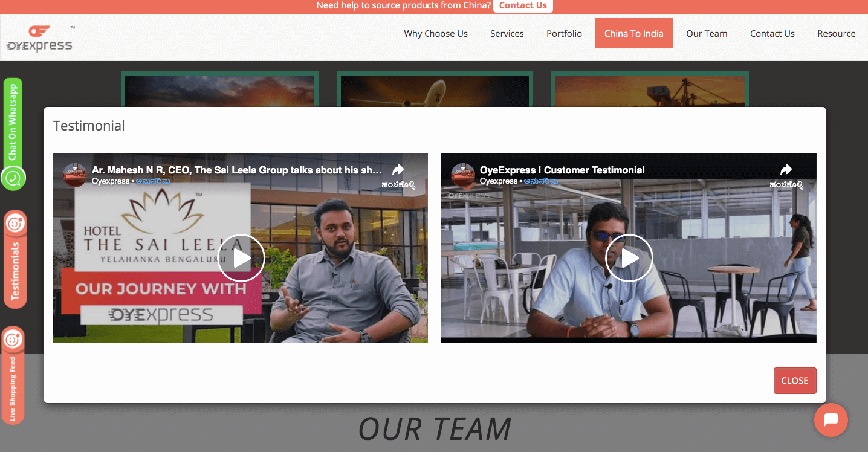Play the OyeExpress Customer Testimonial video
868x452 pixels.
pyautogui.click(x=629, y=258)
